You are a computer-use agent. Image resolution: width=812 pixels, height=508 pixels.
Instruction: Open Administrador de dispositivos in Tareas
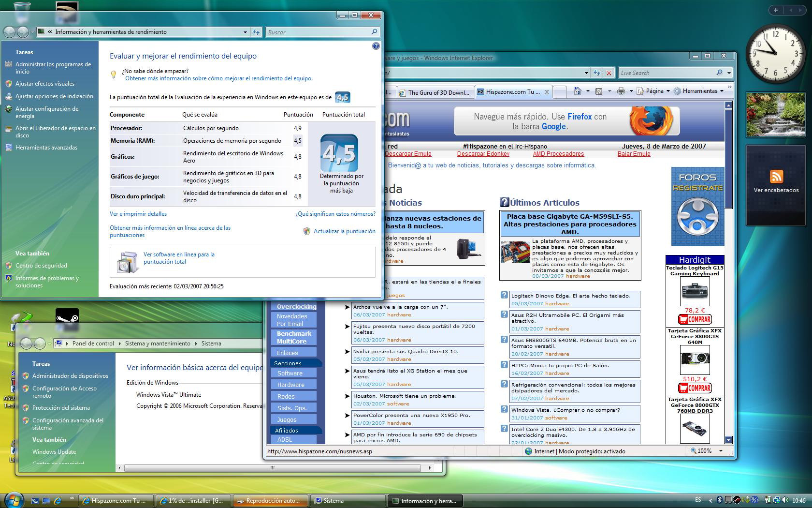click(x=70, y=376)
